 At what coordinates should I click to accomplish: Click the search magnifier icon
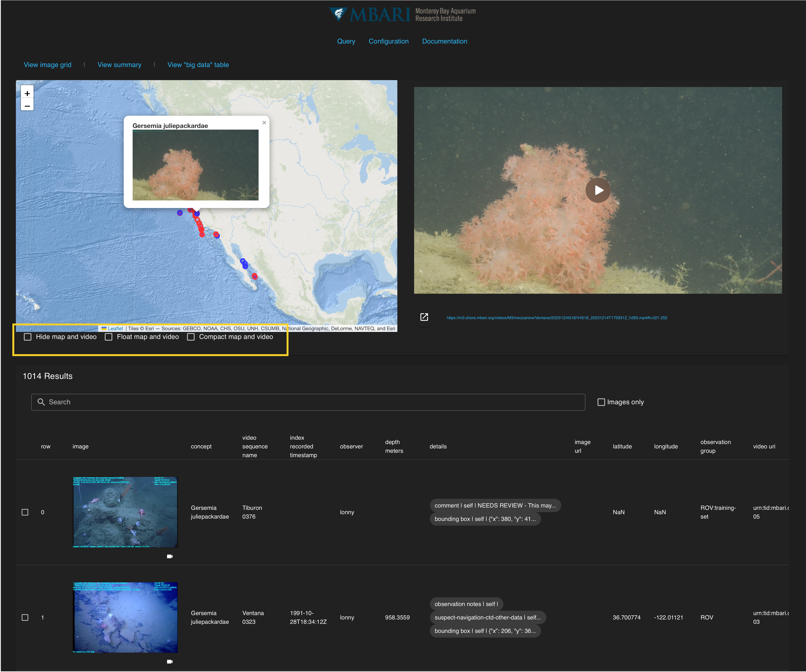[x=41, y=402]
